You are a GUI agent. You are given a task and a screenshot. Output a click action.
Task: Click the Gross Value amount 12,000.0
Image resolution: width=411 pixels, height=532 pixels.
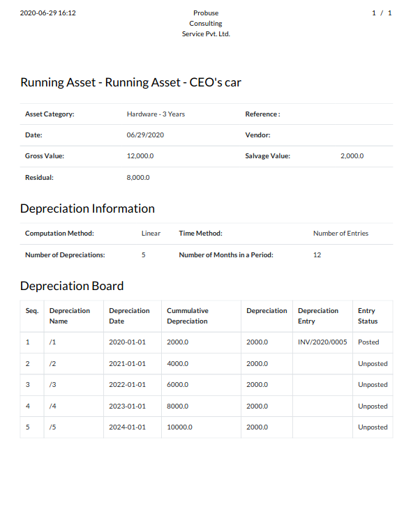140,155
